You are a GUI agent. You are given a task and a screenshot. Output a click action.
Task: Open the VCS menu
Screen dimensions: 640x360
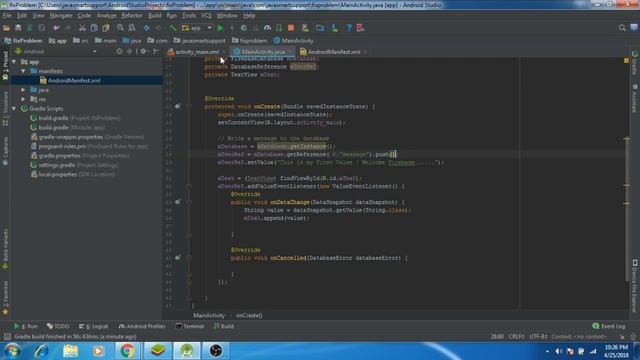pyautogui.click(x=206, y=16)
